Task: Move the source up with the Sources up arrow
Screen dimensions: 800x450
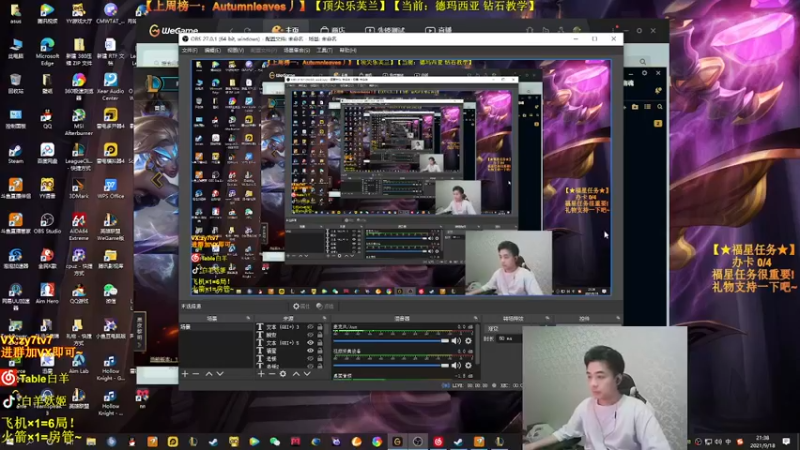Action: (296, 374)
